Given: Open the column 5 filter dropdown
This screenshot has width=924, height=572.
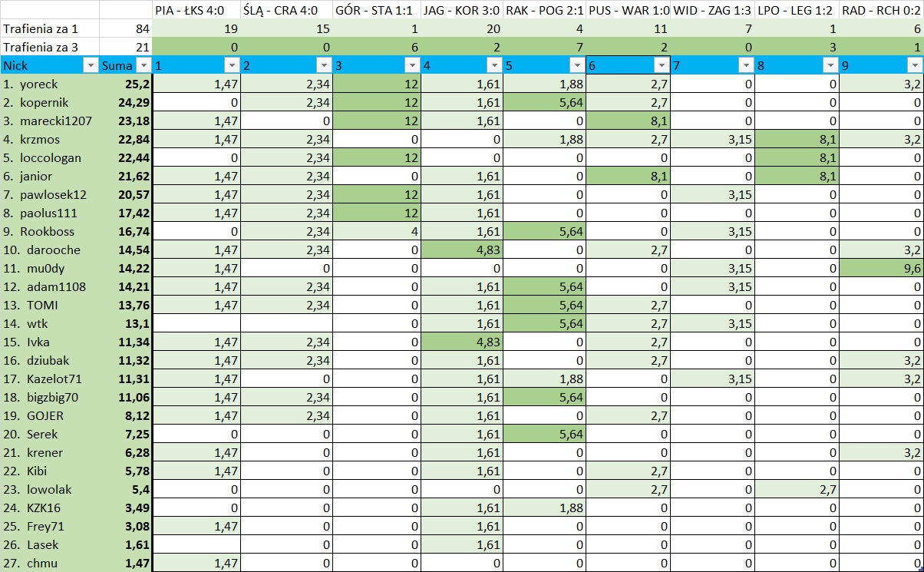Looking at the screenshot, I should tap(576, 66).
